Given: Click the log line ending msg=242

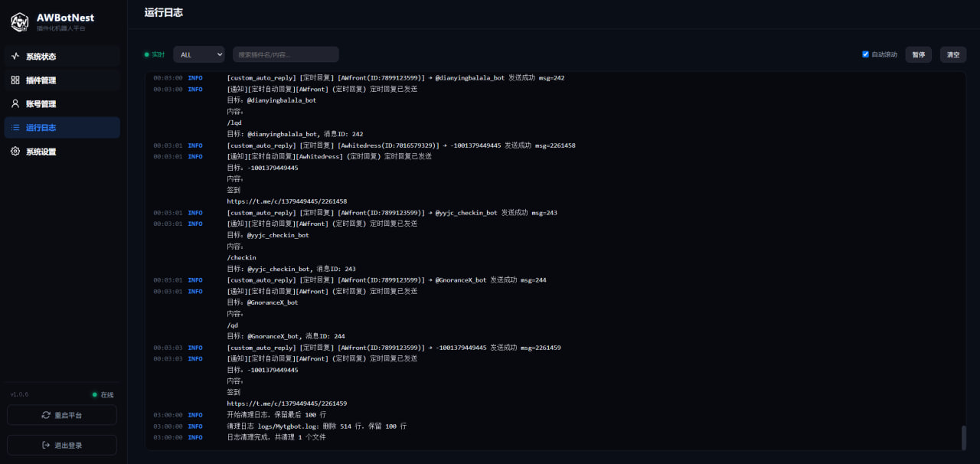Looking at the screenshot, I should (395, 77).
